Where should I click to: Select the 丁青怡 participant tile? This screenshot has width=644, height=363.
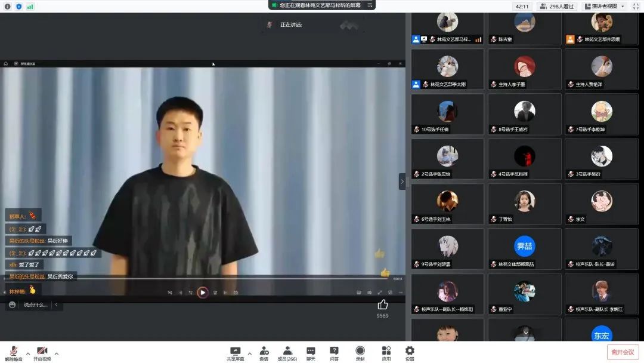(525, 204)
